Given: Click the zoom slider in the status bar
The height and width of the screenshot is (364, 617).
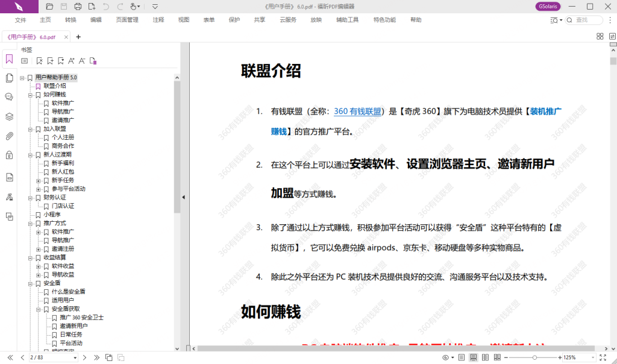Looking at the screenshot, I should click(x=534, y=357).
